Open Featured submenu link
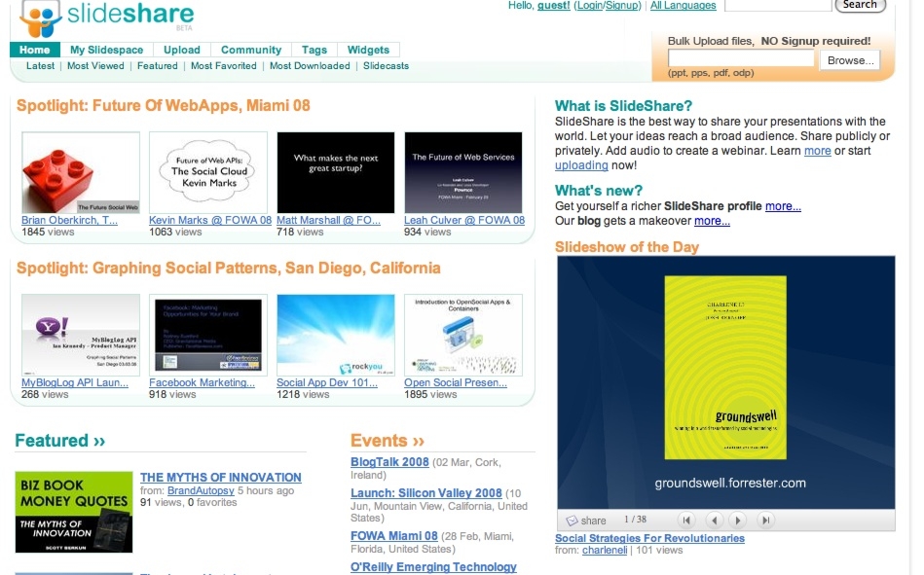This screenshot has height=575, width=924. click(158, 66)
